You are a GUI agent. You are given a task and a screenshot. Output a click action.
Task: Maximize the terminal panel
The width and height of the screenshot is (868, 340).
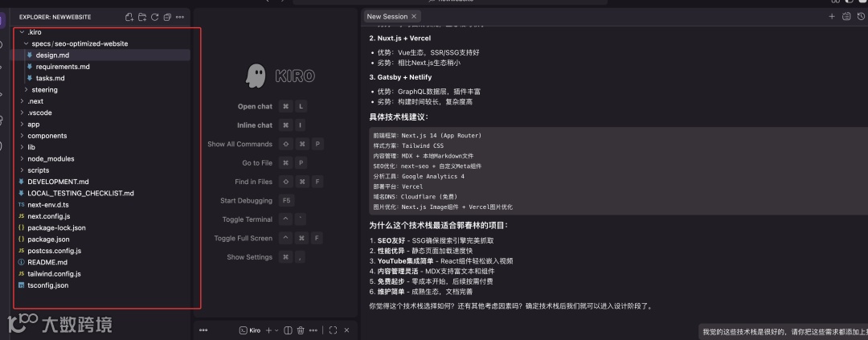click(x=333, y=330)
